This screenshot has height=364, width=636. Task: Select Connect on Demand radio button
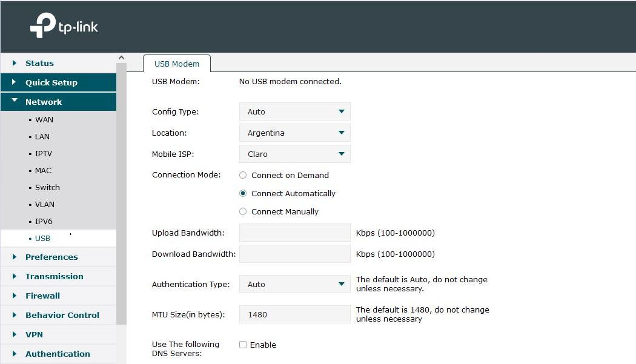(243, 176)
